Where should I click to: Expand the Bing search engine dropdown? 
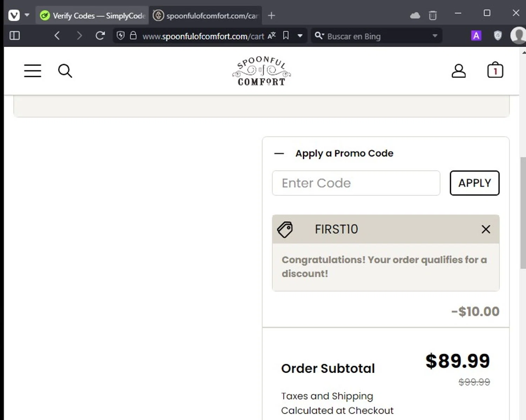[x=435, y=36]
